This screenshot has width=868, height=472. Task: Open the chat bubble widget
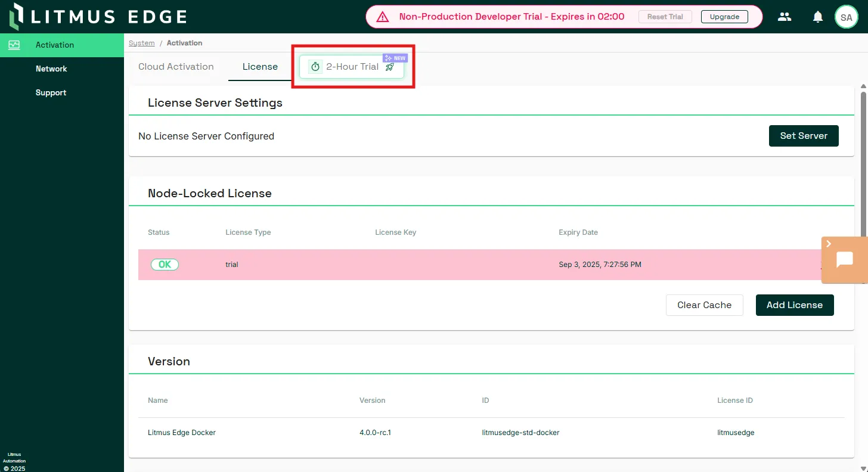tap(845, 260)
